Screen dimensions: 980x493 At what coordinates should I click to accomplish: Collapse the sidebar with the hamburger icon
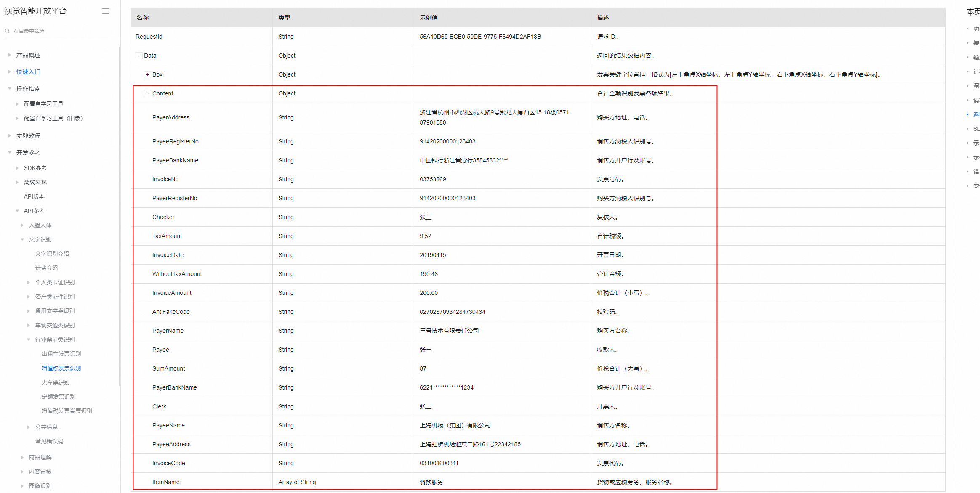point(106,11)
